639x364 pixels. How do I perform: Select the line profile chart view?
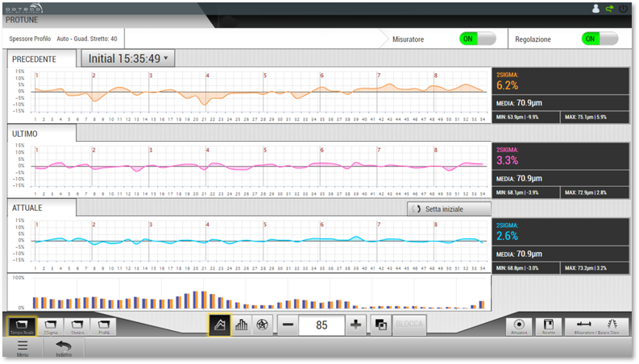pyautogui.click(x=219, y=325)
